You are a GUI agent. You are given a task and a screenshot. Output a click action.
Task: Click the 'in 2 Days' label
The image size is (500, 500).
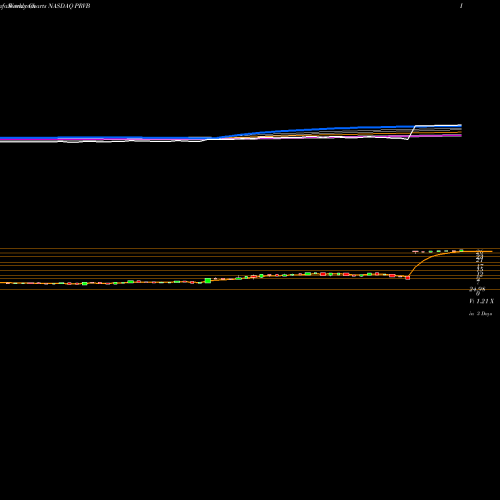pyautogui.click(x=480, y=314)
